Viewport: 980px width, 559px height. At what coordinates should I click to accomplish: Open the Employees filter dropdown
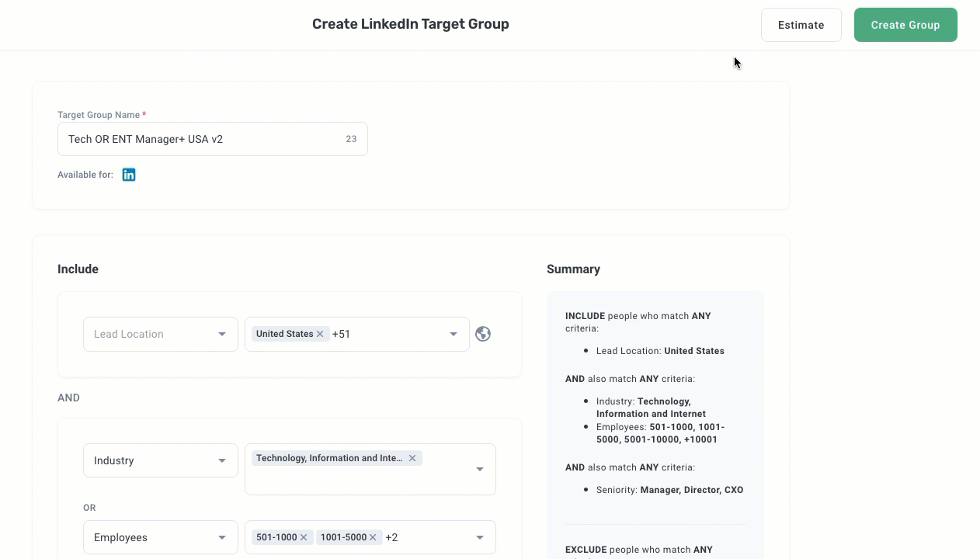(x=160, y=537)
